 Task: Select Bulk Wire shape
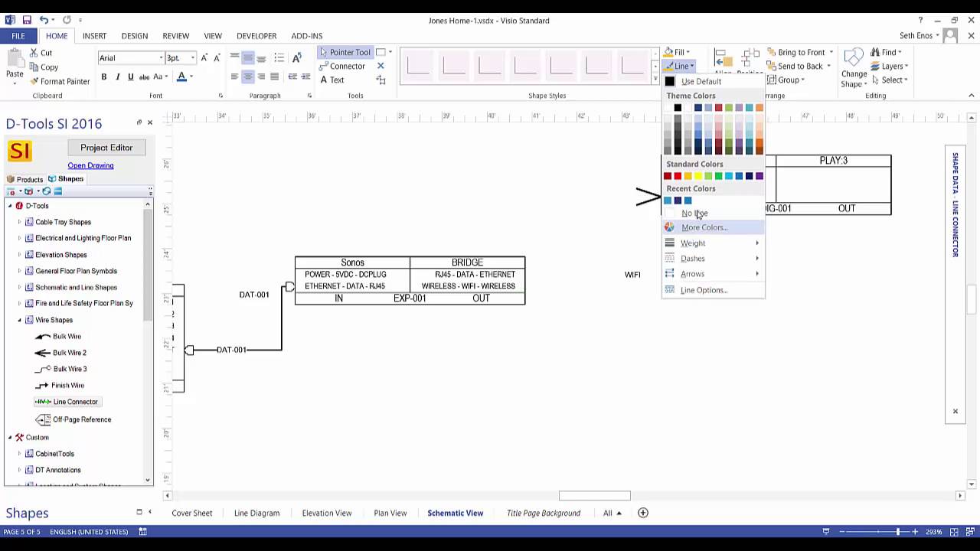point(58,337)
